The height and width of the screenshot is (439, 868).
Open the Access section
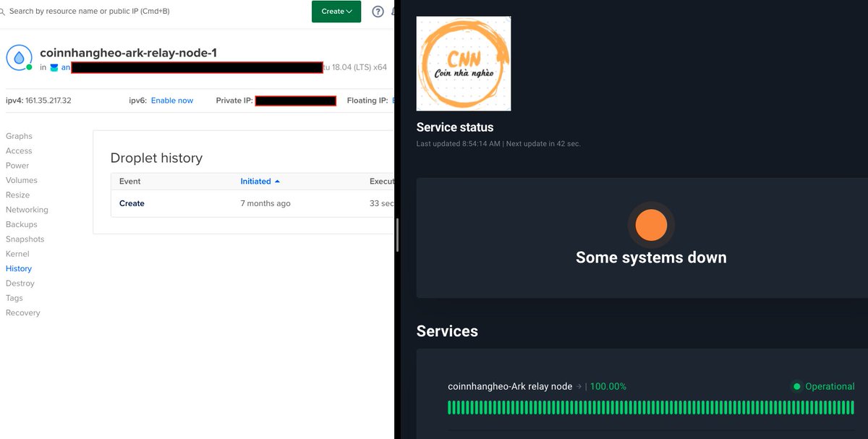point(19,151)
